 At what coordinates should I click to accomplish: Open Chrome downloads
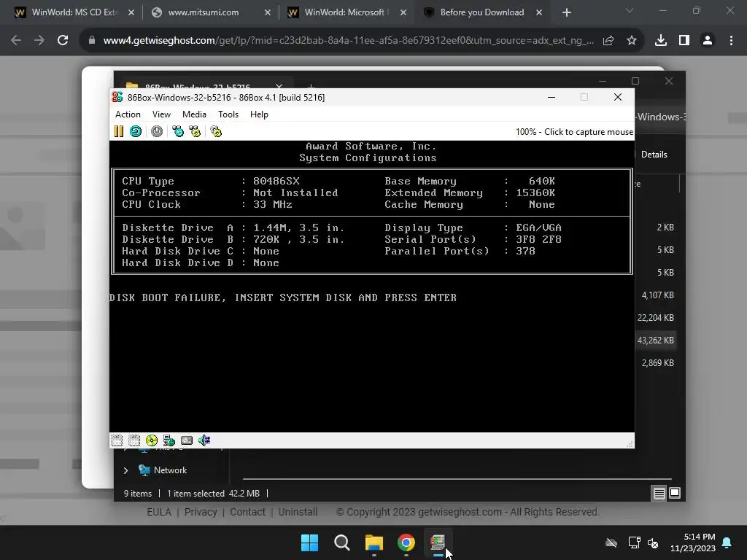click(661, 41)
